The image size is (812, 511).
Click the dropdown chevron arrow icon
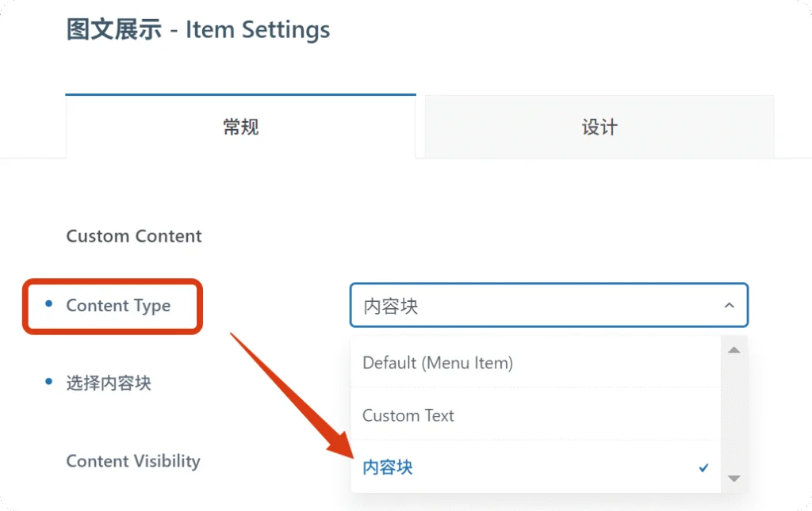[x=730, y=305]
